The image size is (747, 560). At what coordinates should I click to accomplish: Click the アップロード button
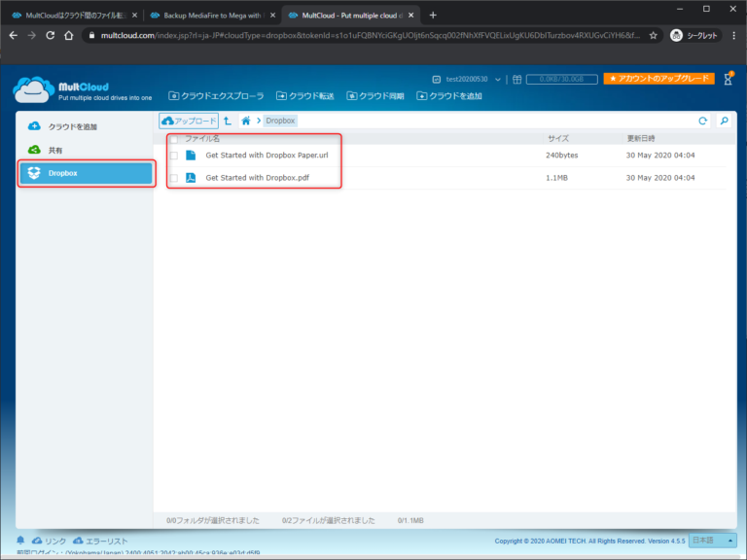(189, 122)
